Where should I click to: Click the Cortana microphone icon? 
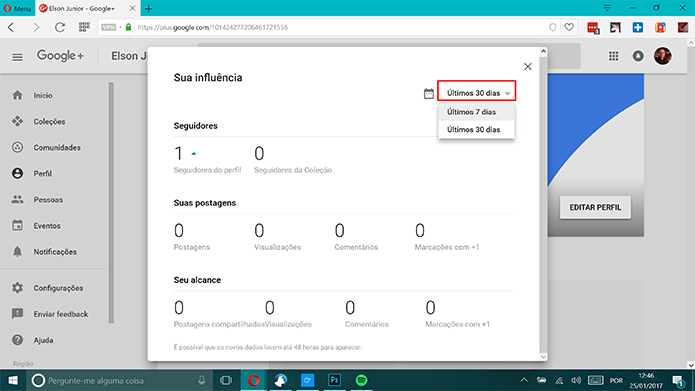coord(201,380)
